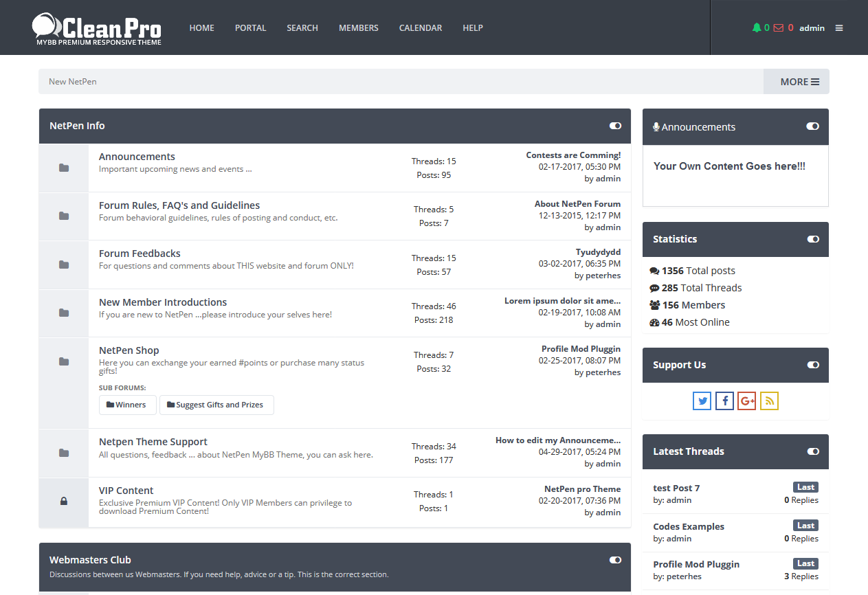868x595 pixels.
Task: Navigate to the PORTAL menu item
Action: tap(250, 27)
